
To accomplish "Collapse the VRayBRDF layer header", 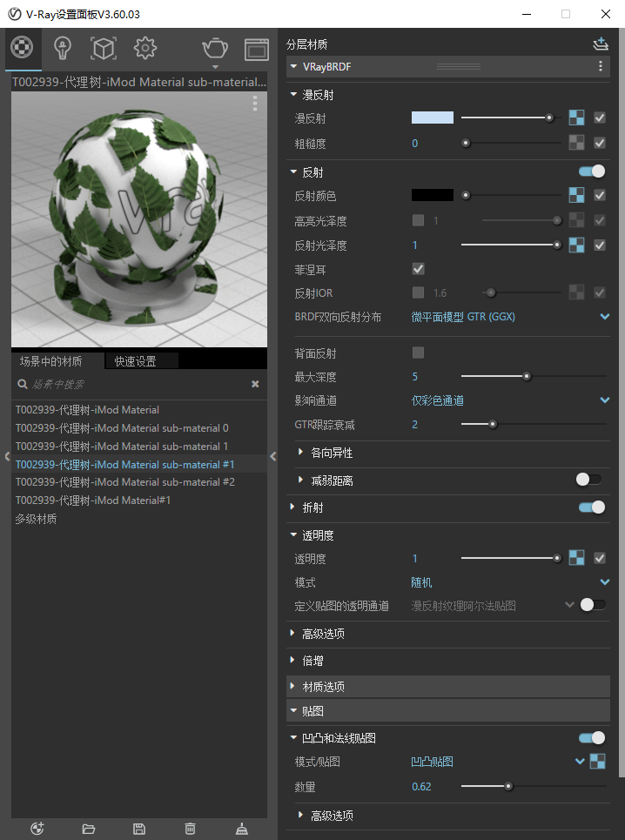I will click(293, 66).
